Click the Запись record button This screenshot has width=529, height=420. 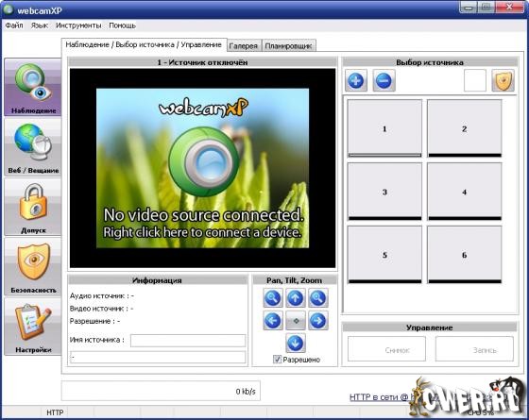(x=474, y=349)
